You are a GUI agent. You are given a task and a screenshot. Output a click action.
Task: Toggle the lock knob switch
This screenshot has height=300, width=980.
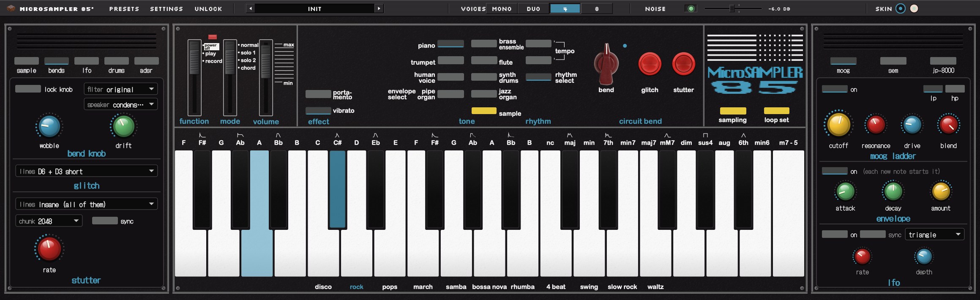pyautogui.click(x=28, y=89)
